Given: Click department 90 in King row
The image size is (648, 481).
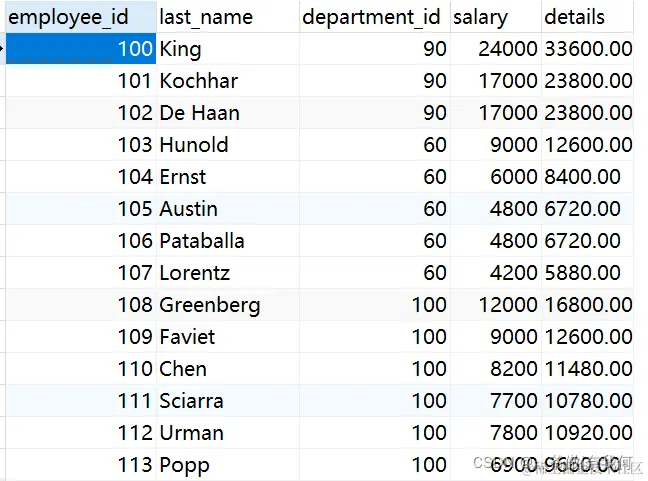Looking at the screenshot, I should coord(375,49).
